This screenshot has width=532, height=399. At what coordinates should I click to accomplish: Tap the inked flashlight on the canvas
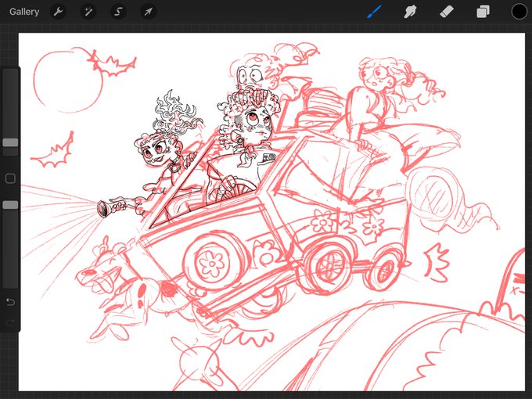(111, 207)
